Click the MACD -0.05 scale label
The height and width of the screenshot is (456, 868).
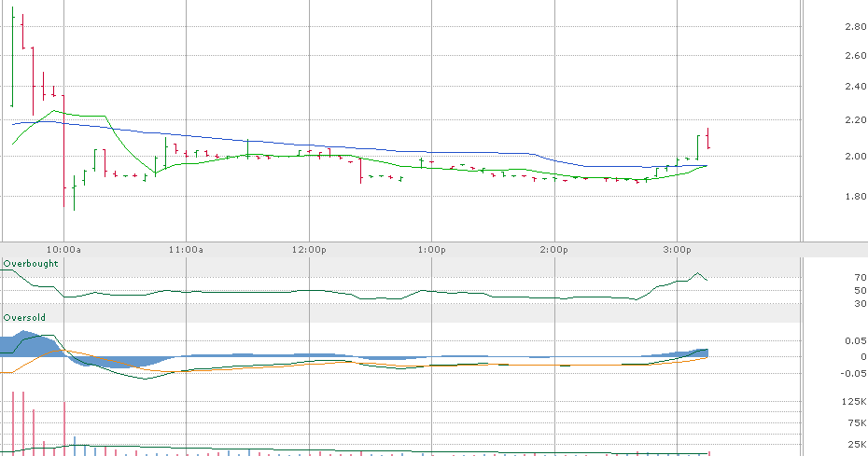[853, 374]
